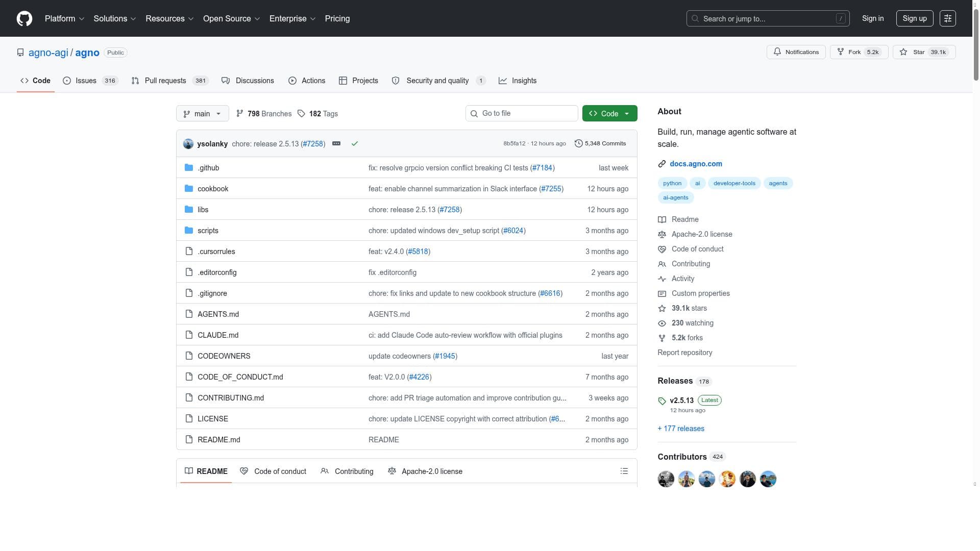Screen dimensions: 980x551
Task: Click the eye icon beside 230 watching
Action: (662, 323)
